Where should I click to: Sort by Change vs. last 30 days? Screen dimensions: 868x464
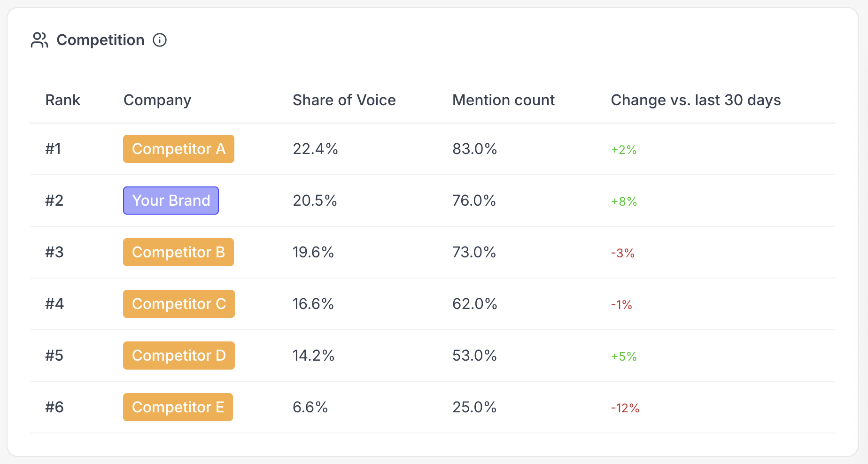(696, 100)
